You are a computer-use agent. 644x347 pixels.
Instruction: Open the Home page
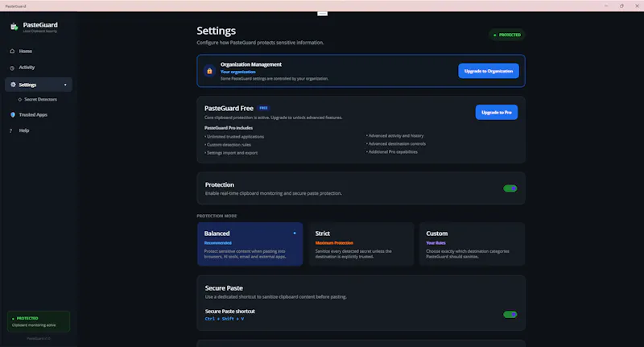(38, 52)
